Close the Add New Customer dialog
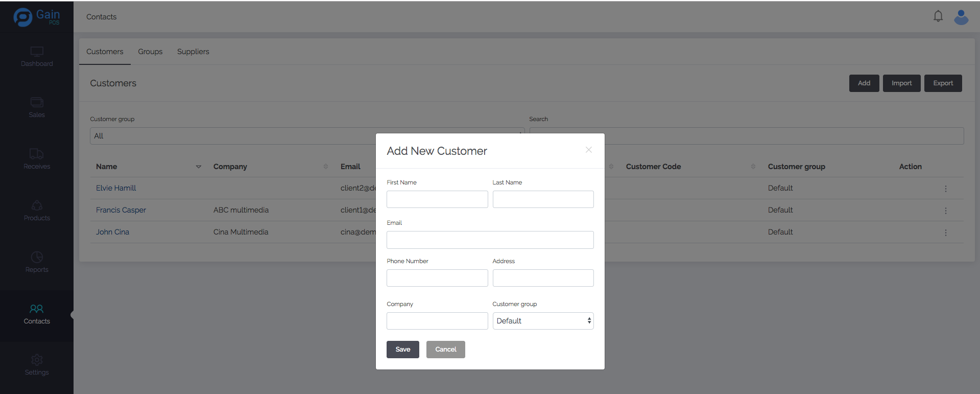 (588, 150)
